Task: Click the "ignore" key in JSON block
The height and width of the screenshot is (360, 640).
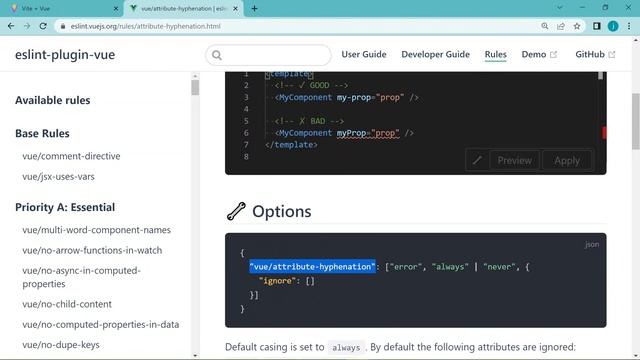Action: pos(278,281)
